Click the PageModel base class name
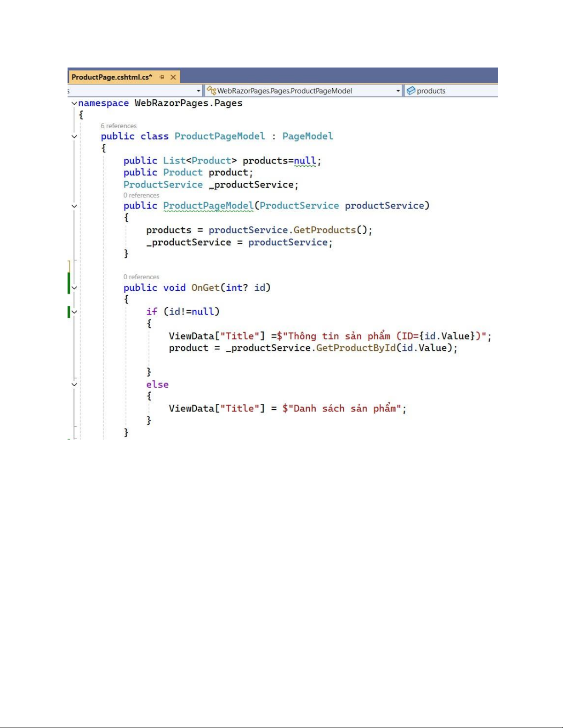The width and height of the screenshot is (563, 728). click(307, 136)
